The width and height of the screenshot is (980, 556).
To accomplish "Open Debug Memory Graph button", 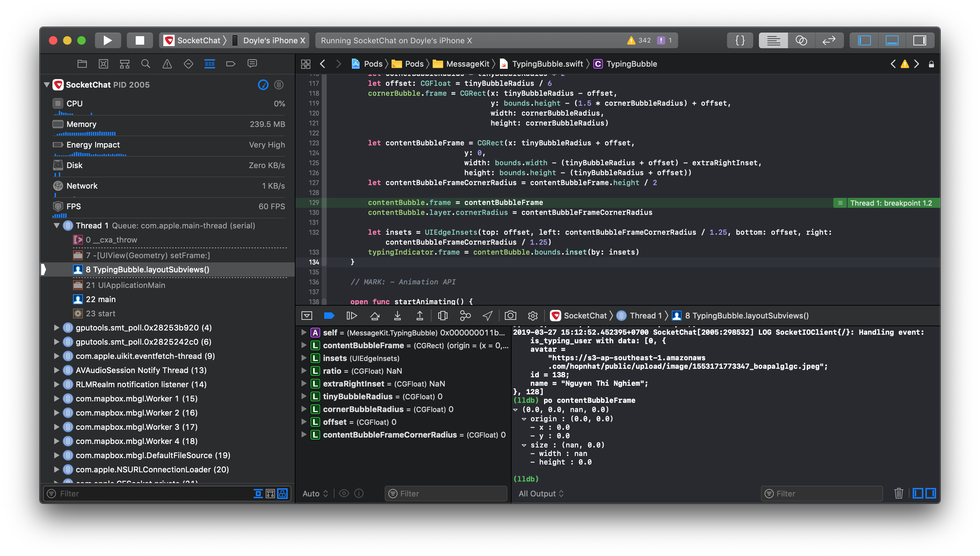I will tap(466, 316).
